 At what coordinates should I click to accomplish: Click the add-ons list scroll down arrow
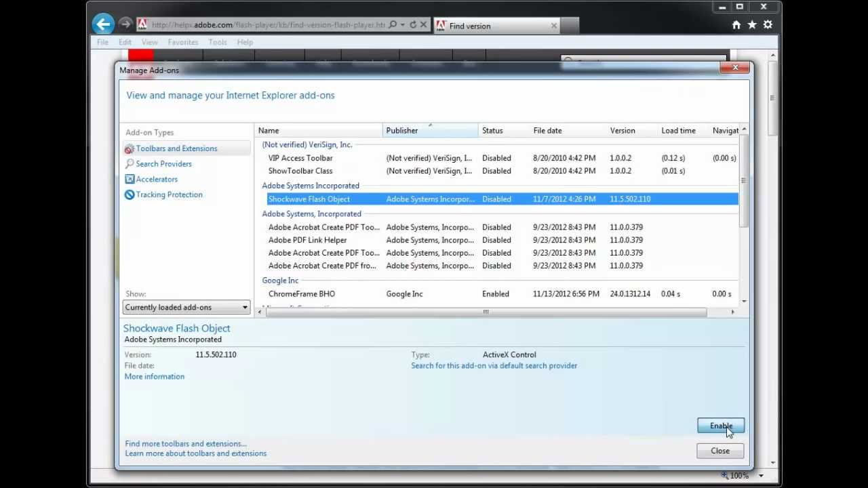click(744, 302)
